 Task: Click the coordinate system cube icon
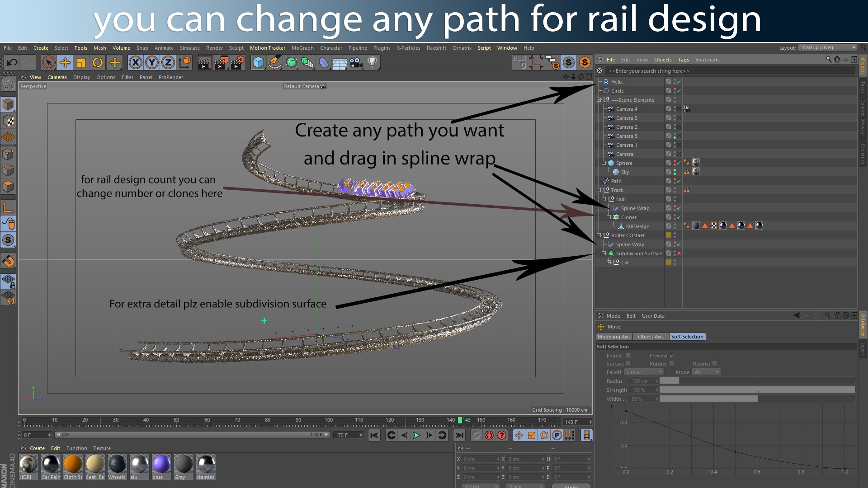click(x=185, y=62)
